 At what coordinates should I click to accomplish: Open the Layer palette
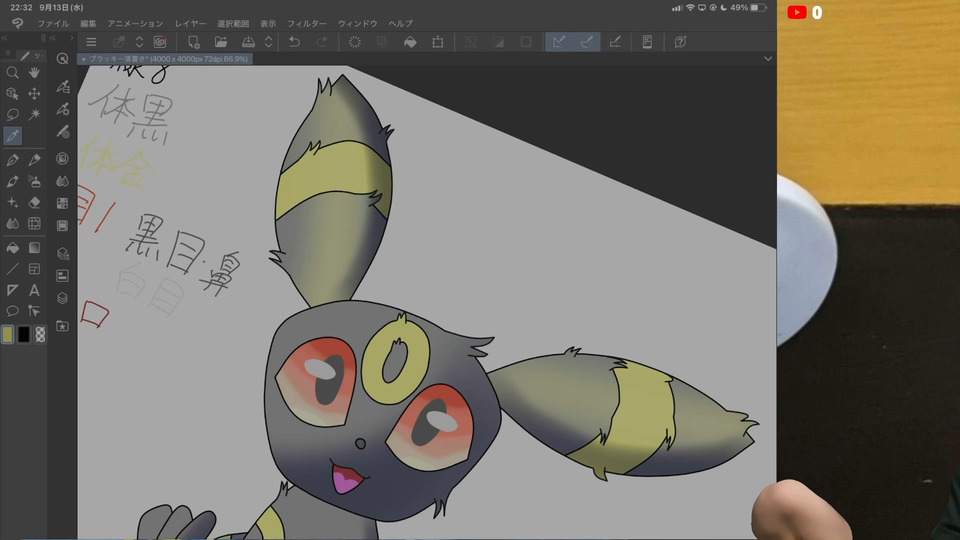(62, 298)
